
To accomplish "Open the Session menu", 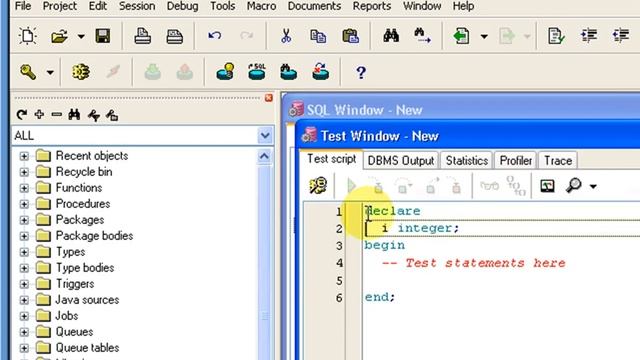I will pyautogui.click(x=137, y=6).
